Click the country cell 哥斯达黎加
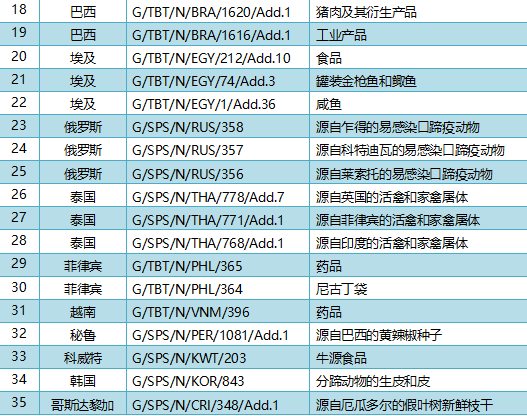 83,405
